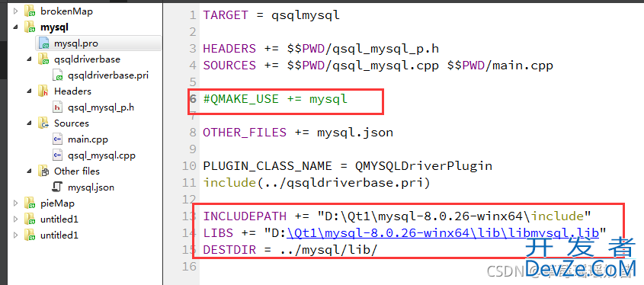Viewport: 644px width, 285px height.
Task: Select brokenMap in the project tree
Action: [66, 11]
